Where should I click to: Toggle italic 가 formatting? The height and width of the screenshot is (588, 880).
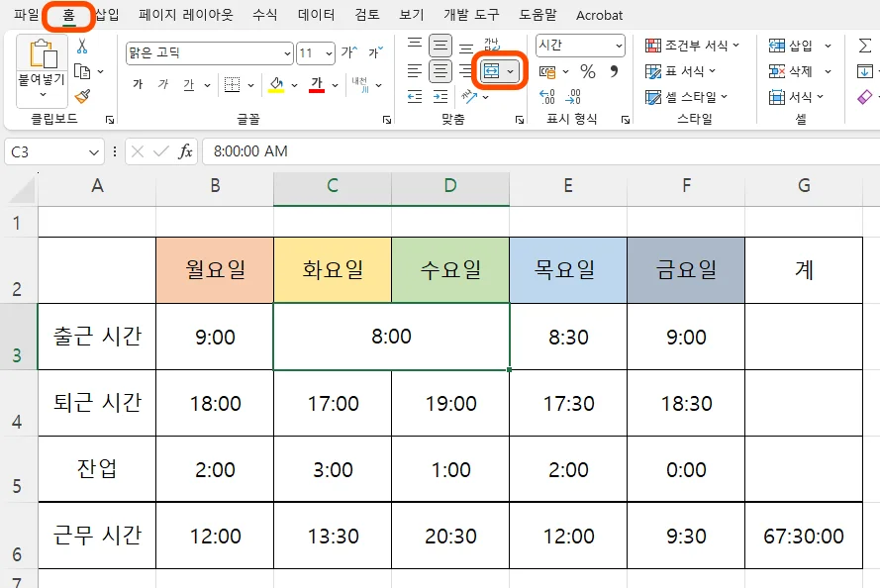(x=163, y=85)
